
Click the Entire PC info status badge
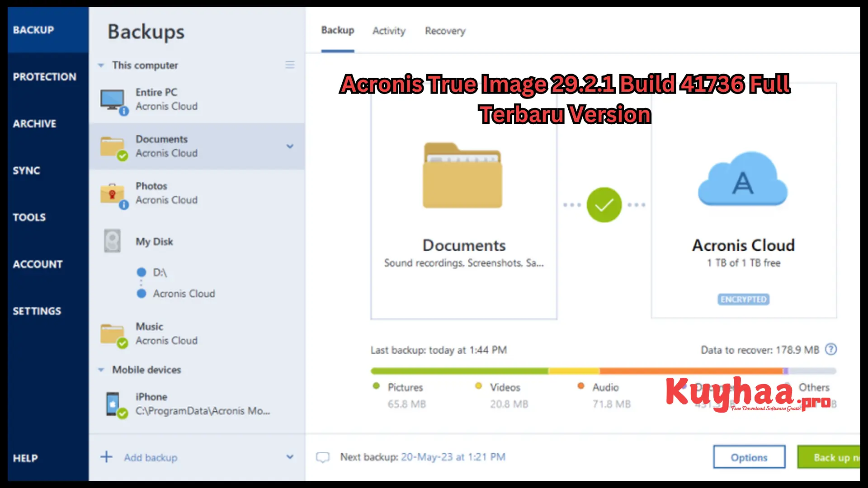click(x=124, y=111)
